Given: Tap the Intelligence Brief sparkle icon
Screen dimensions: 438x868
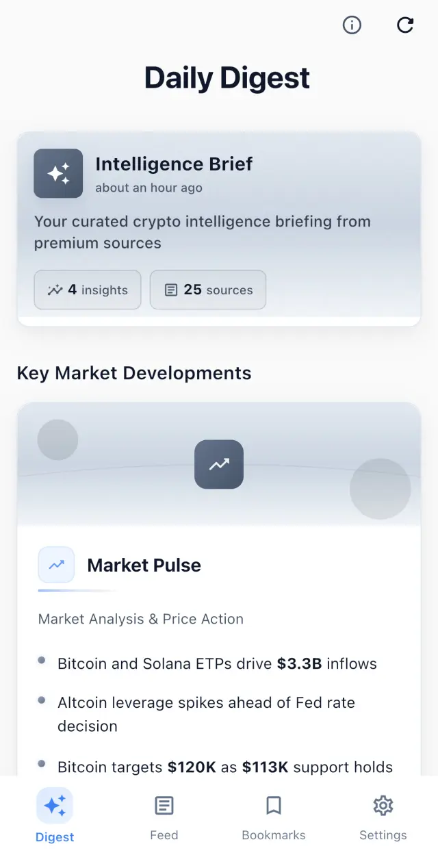Looking at the screenshot, I should (x=58, y=173).
